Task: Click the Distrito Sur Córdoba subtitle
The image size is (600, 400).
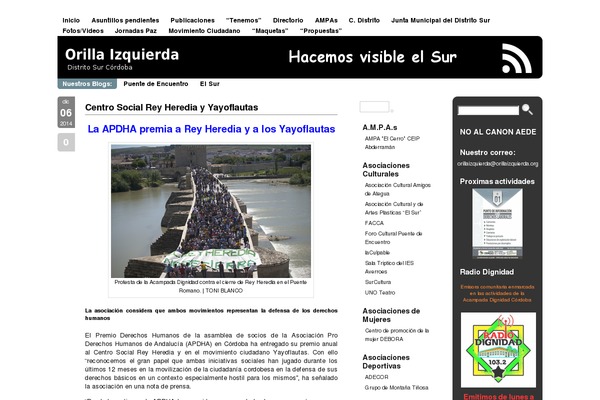Action: pyautogui.click(x=100, y=67)
